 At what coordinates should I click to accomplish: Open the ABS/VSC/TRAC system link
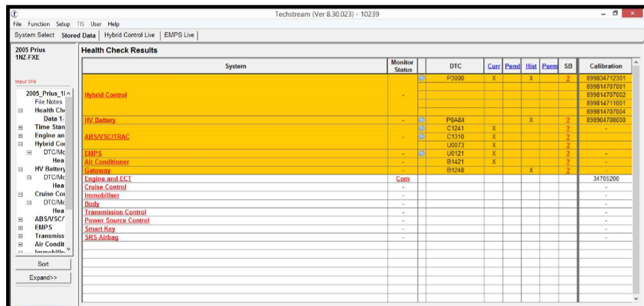(x=107, y=137)
